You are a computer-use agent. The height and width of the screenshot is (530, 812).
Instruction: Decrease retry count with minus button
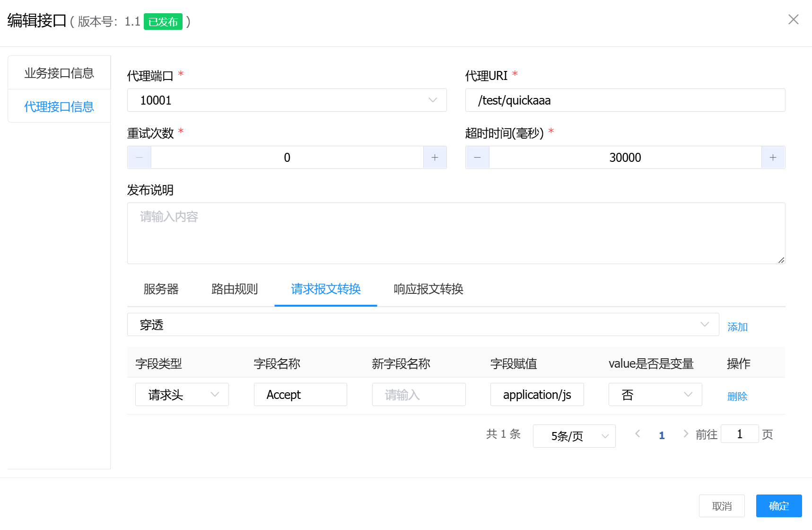pos(140,158)
